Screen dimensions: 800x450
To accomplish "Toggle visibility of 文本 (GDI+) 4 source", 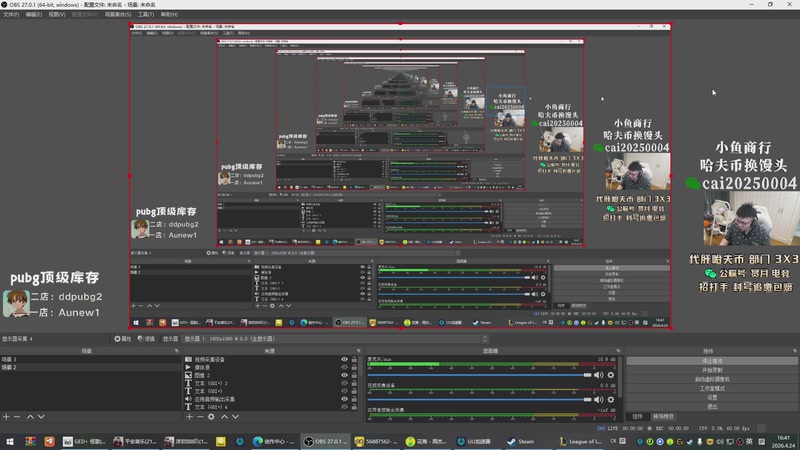I will pos(344,407).
